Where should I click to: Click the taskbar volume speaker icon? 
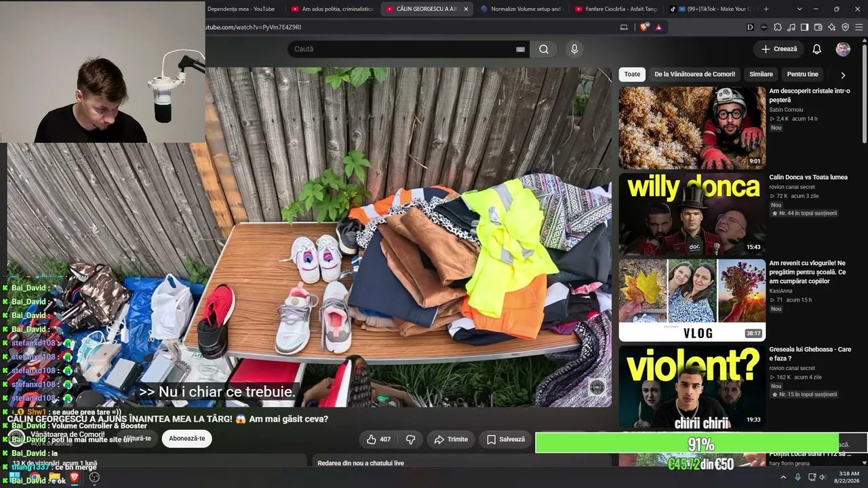pyautogui.click(x=822, y=477)
